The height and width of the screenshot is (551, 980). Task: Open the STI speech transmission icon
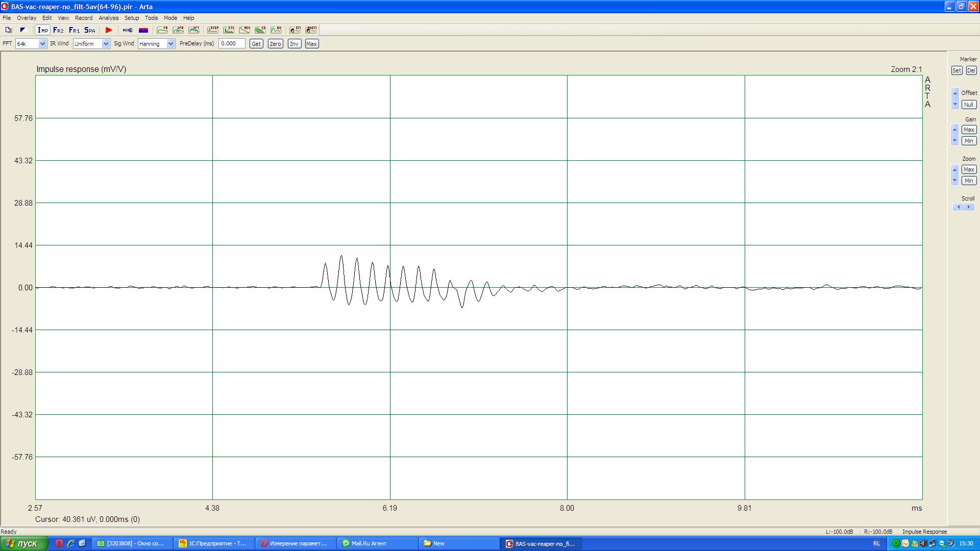tap(295, 30)
